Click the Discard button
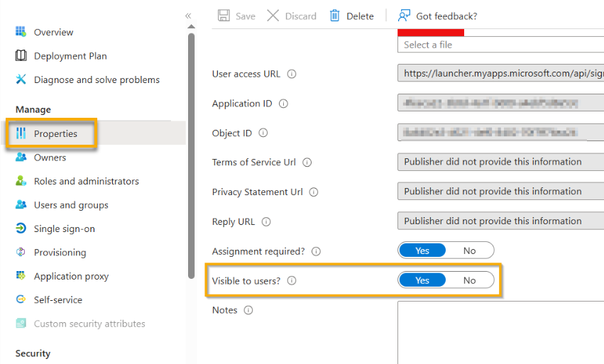 [292, 16]
